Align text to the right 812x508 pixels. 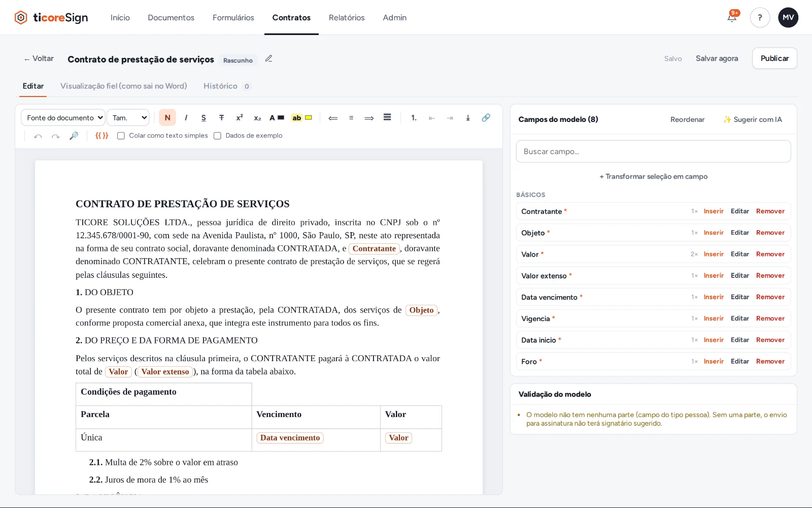coord(369,118)
